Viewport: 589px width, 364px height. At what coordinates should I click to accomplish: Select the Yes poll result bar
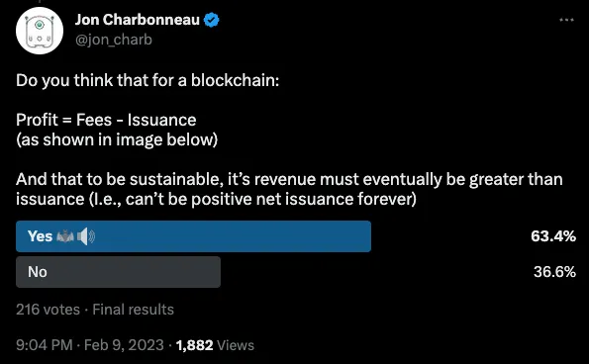[x=193, y=236]
